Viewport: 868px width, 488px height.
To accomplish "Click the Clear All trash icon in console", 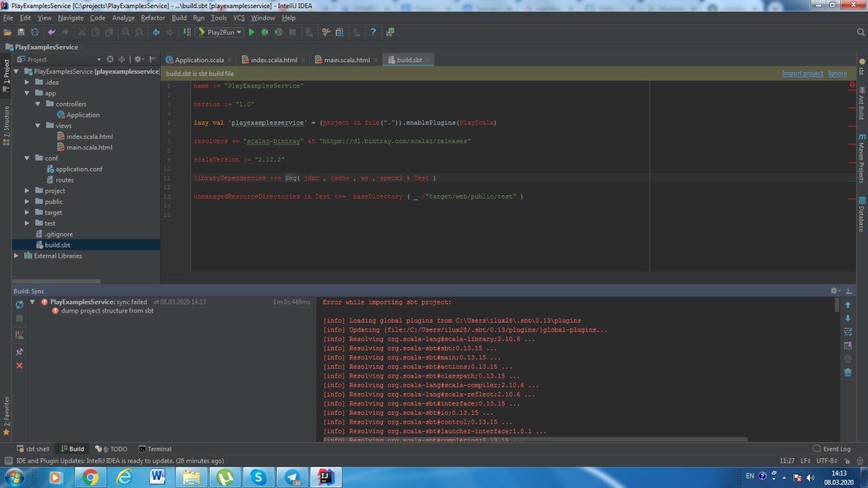I will (848, 372).
